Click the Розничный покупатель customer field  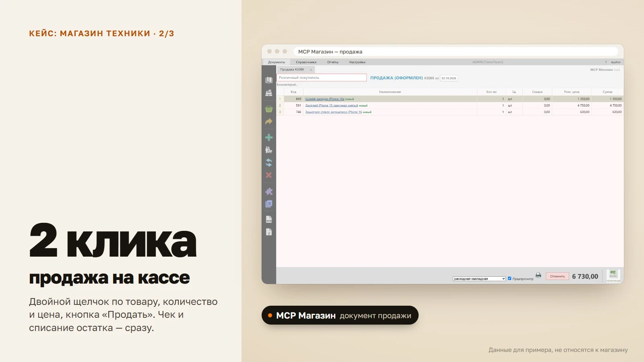tap(322, 78)
